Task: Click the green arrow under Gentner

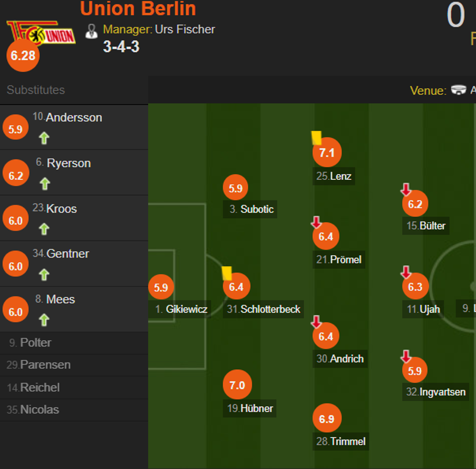Action: click(44, 275)
